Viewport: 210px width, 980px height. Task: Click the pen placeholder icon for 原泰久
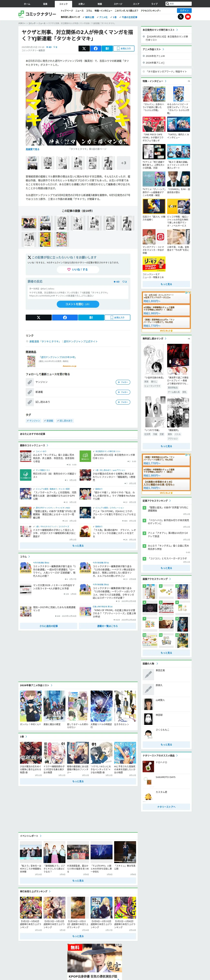click(148, 689)
